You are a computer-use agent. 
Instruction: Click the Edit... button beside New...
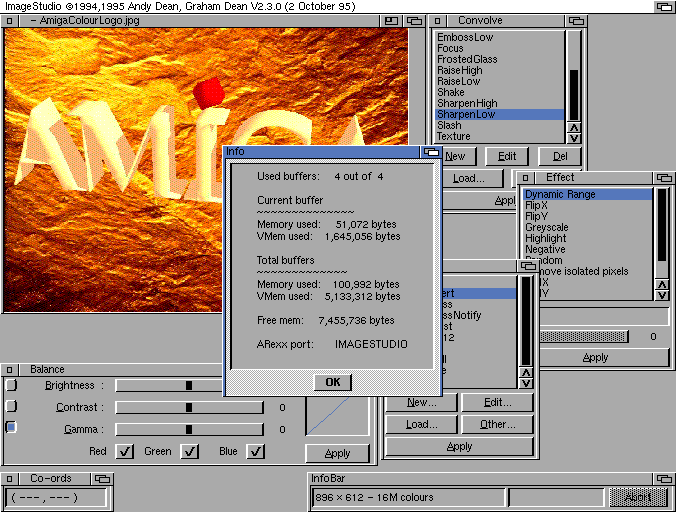click(498, 403)
